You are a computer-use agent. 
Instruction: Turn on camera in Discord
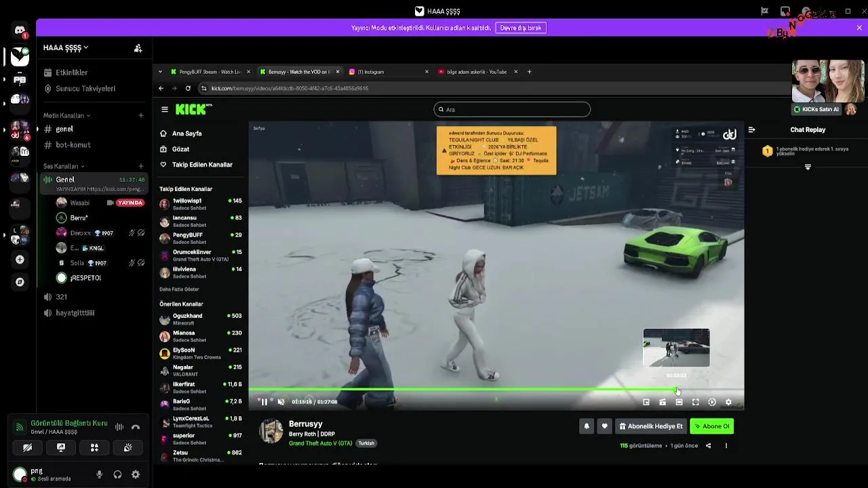click(x=27, y=447)
